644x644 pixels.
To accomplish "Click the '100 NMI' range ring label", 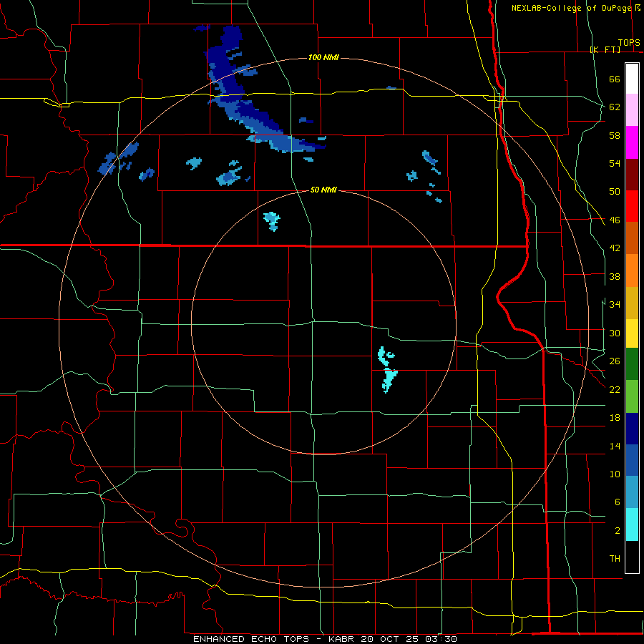I will pos(323,57).
